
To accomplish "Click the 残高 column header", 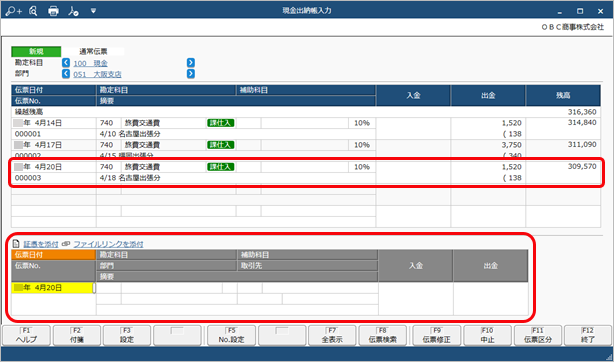I will 563,96.
